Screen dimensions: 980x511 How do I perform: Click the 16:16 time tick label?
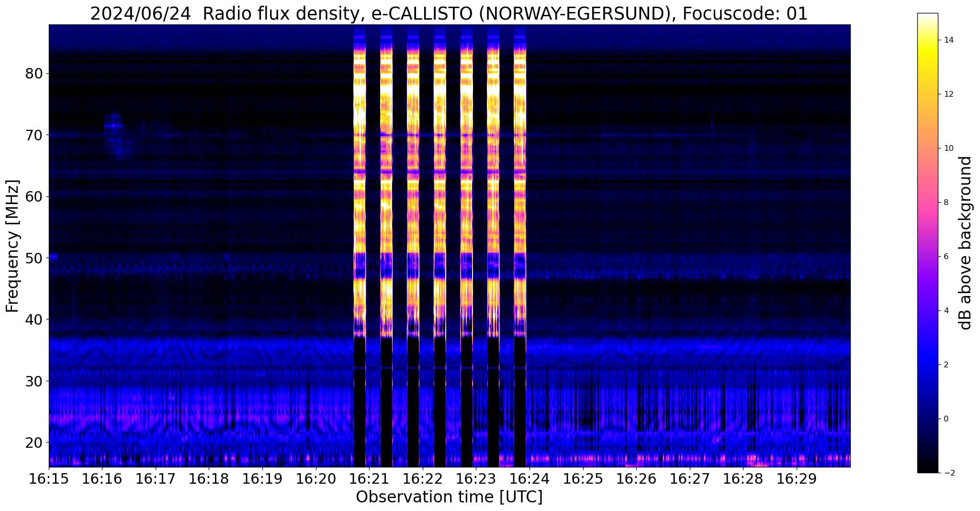102,478
